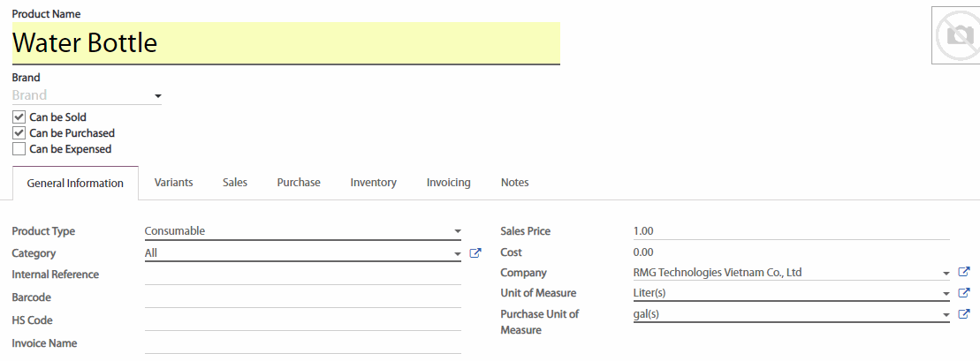Open Company record external link icon
Screen dimensions: 980x361
[964, 273]
